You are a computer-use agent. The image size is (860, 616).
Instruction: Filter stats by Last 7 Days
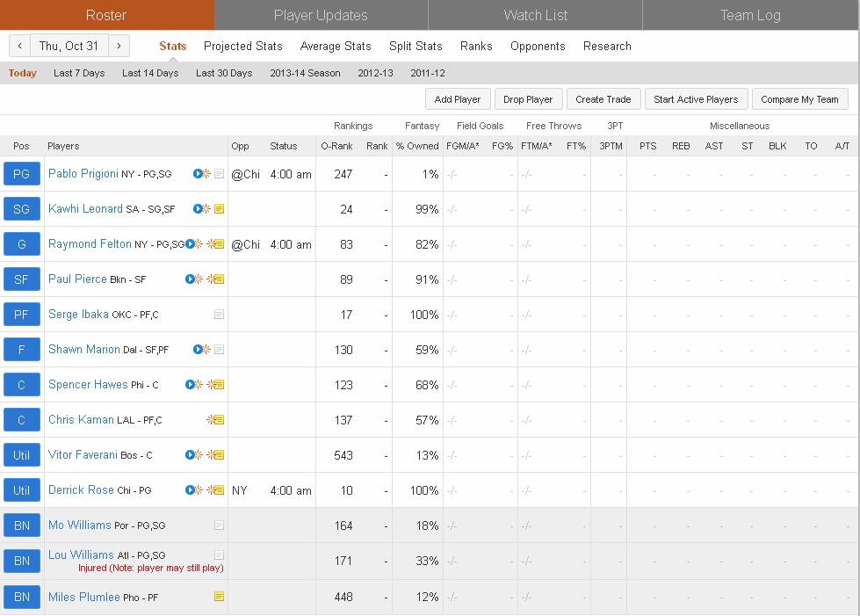[x=79, y=73]
